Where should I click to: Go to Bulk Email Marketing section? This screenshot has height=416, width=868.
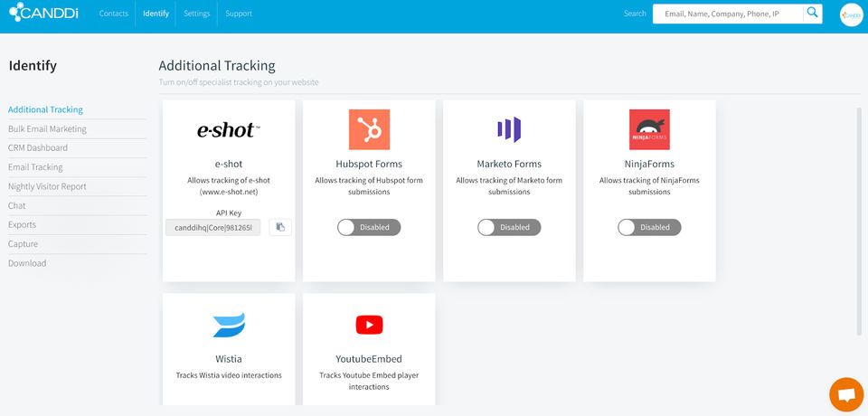48,128
